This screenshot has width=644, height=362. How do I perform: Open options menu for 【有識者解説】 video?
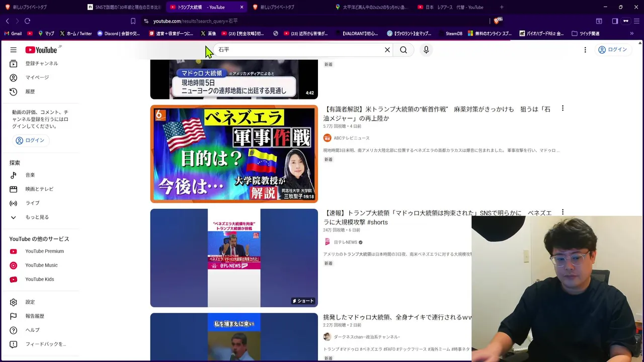[562, 109]
